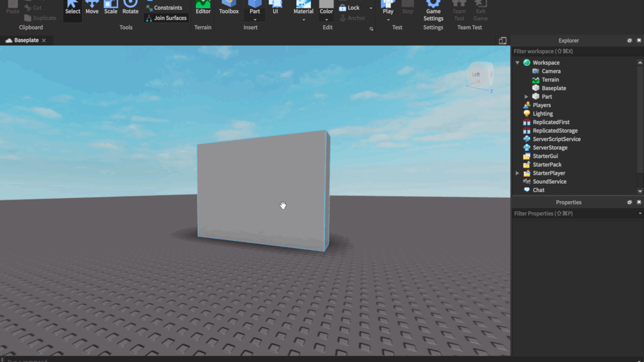Expand the StarterPlayer tree node
Image resolution: width=644 pixels, height=362 pixels.
pyautogui.click(x=517, y=173)
